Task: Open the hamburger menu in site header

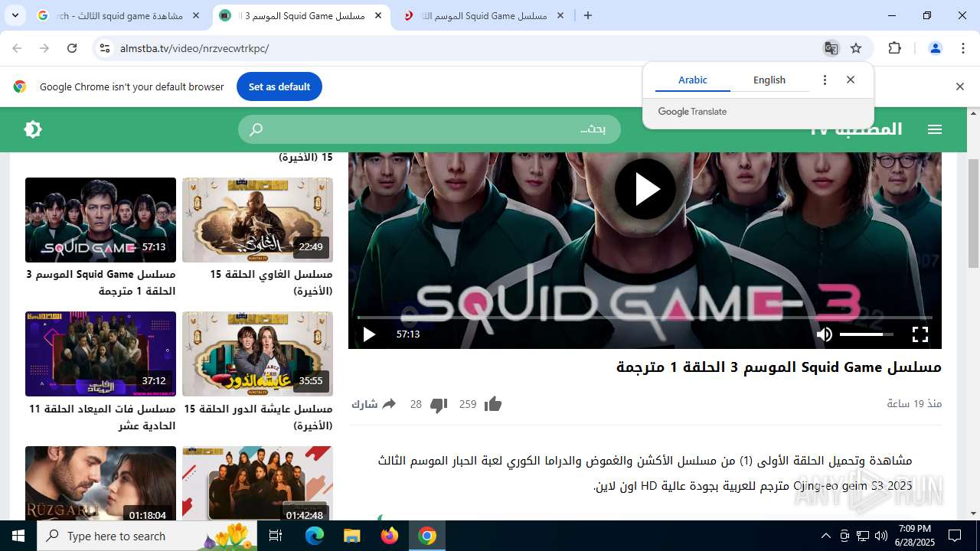Action: (x=935, y=129)
